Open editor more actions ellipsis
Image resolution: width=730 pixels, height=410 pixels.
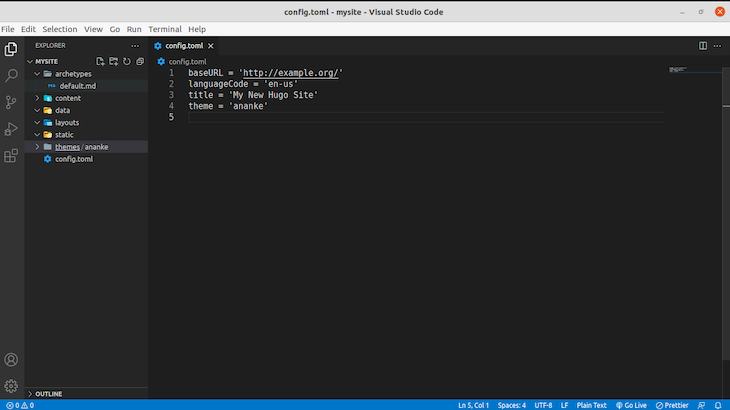(x=717, y=46)
